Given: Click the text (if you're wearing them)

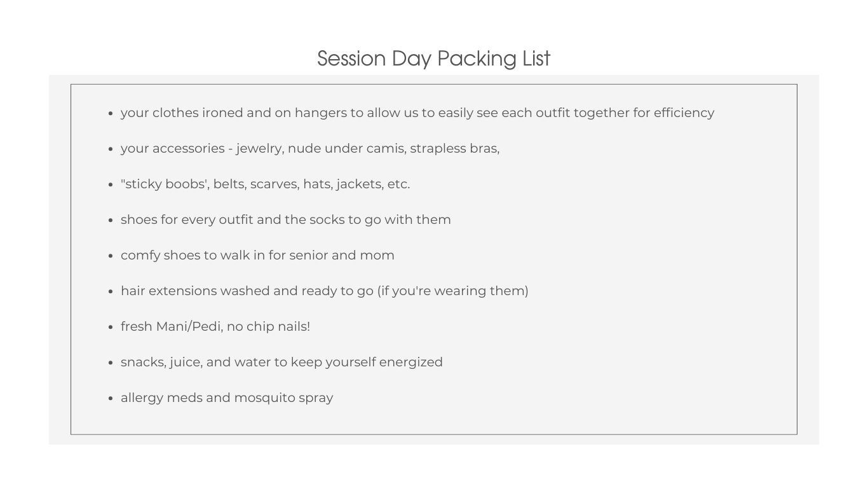Looking at the screenshot, I should click(x=453, y=291).
